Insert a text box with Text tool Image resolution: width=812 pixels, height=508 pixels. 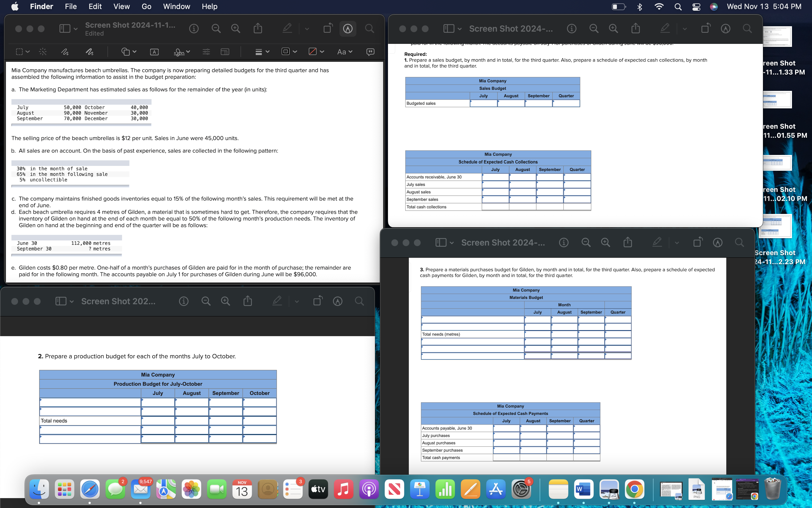[x=154, y=52]
